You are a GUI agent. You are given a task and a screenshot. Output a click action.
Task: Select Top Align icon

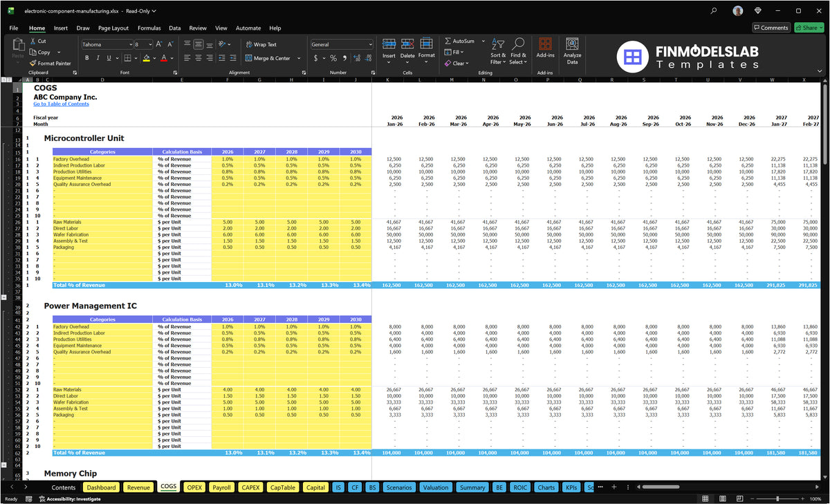(x=187, y=44)
